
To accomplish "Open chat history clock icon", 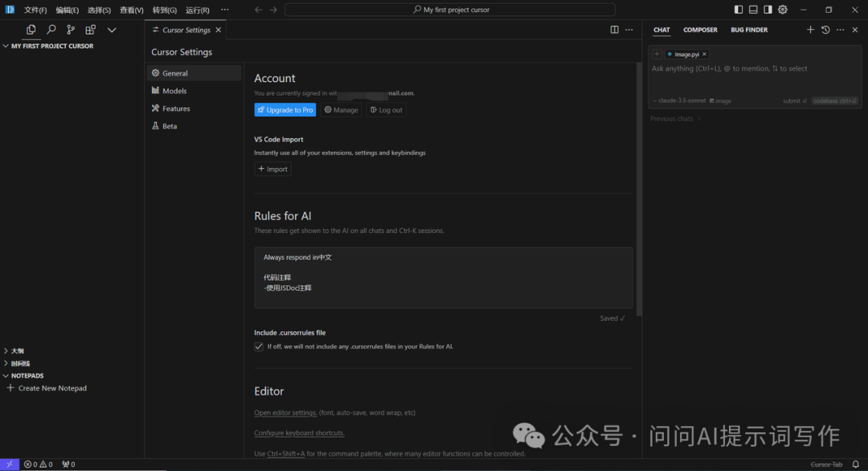I will click(x=825, y=30).
